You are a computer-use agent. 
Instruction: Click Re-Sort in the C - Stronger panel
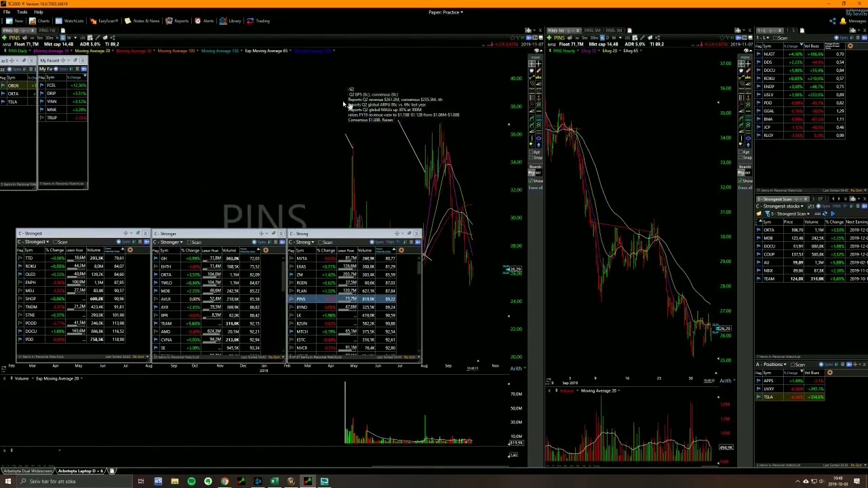click(x=275, y=357)
